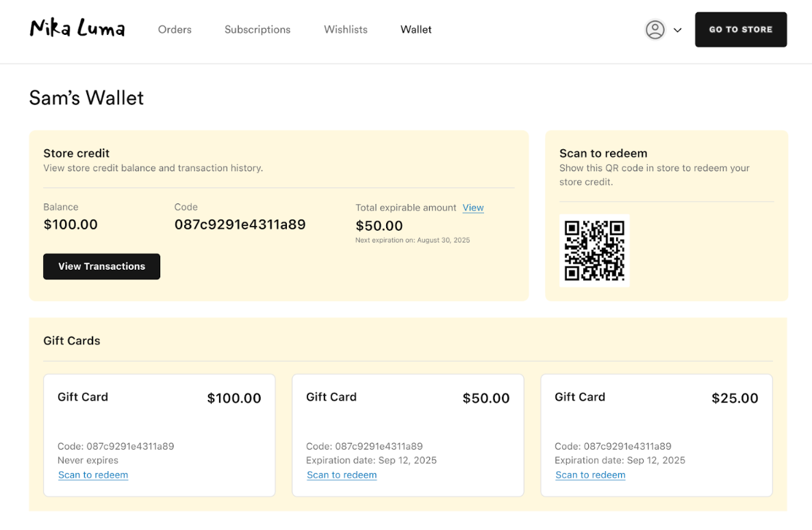Expand the account dropdown chevron
Viewport: 812px width, 530px height.
[x=677, y=30]
